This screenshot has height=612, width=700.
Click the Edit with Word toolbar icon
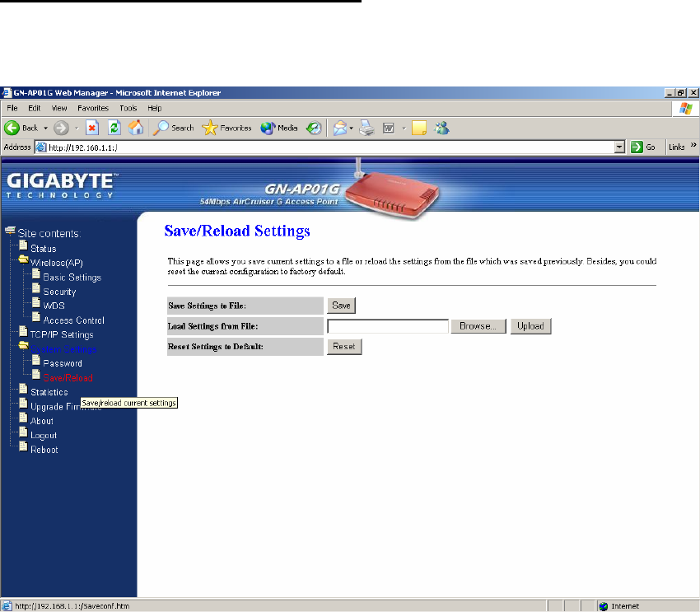pyautogui.click(x=389, y=128)
